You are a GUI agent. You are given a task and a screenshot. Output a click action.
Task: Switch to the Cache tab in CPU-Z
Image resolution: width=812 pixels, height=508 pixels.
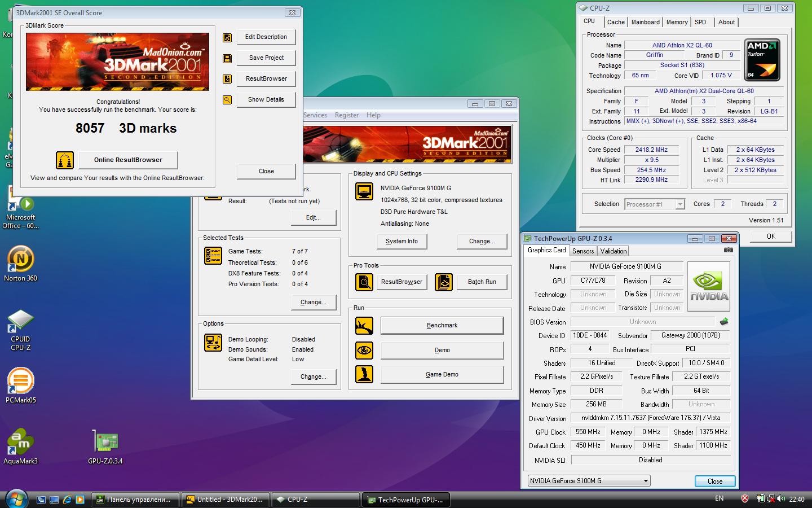point(616,22)
